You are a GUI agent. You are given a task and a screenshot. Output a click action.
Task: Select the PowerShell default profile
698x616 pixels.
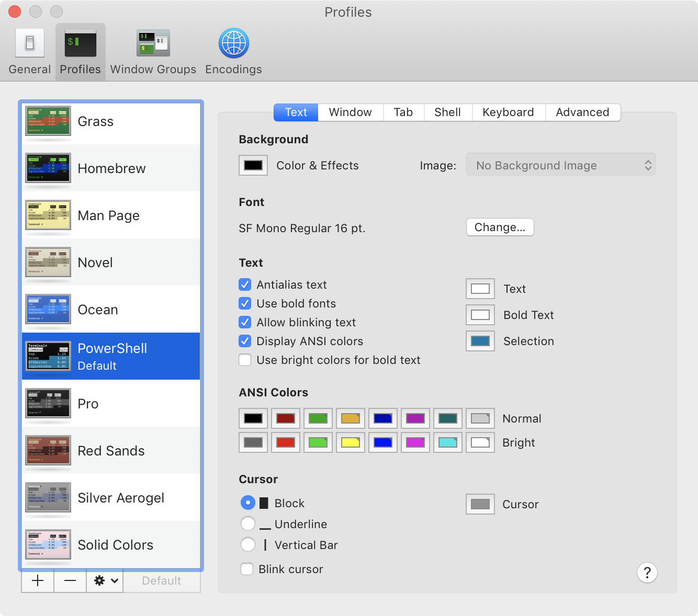[x=111, y=357]
